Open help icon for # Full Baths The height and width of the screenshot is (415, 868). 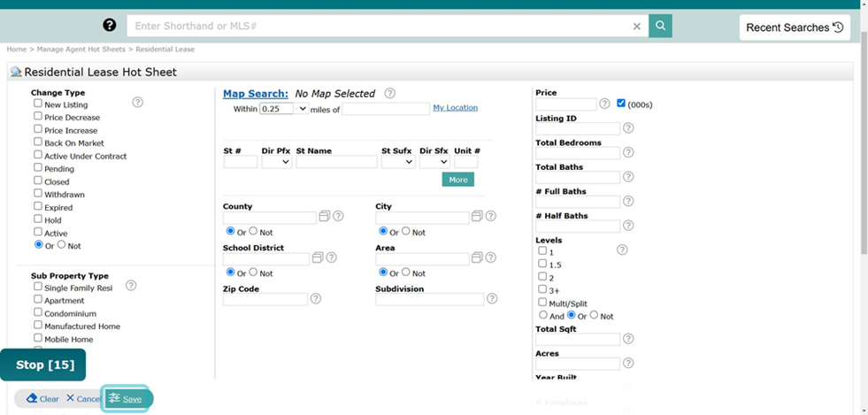(x=628, y=201)
